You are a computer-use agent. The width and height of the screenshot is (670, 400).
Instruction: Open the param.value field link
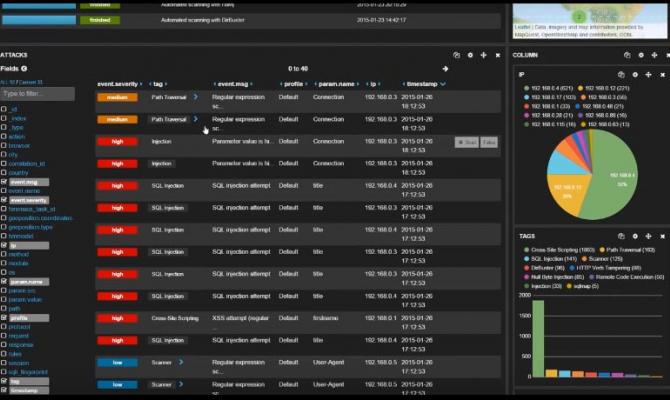tap(25, 300)
